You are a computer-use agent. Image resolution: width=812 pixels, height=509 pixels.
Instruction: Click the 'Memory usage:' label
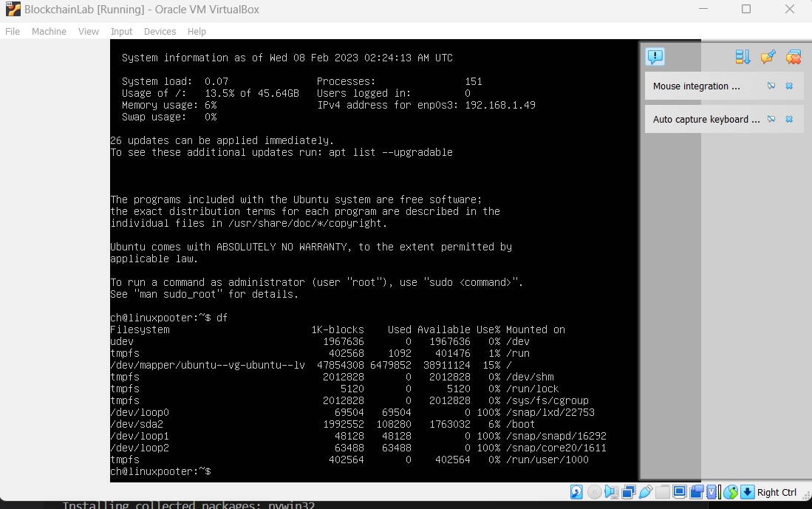coord(160,106)
